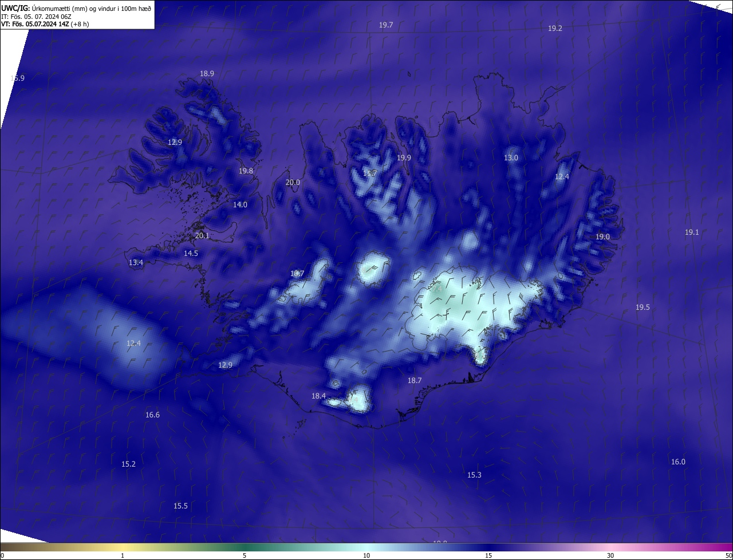
Task: Click the 19.2 value label
Action: (555, 29)
